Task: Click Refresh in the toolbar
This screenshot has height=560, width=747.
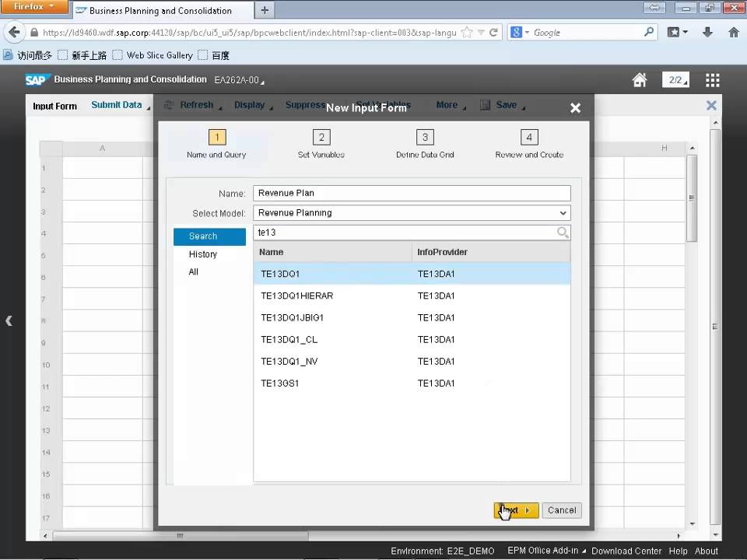Action: (192, 105)
